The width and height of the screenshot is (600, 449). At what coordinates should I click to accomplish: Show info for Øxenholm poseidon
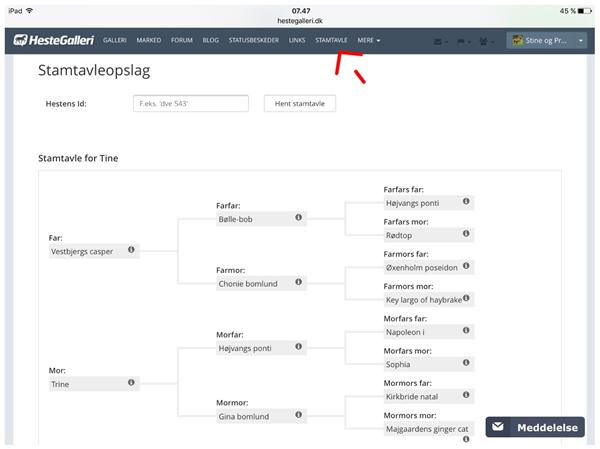coord(466,266)
